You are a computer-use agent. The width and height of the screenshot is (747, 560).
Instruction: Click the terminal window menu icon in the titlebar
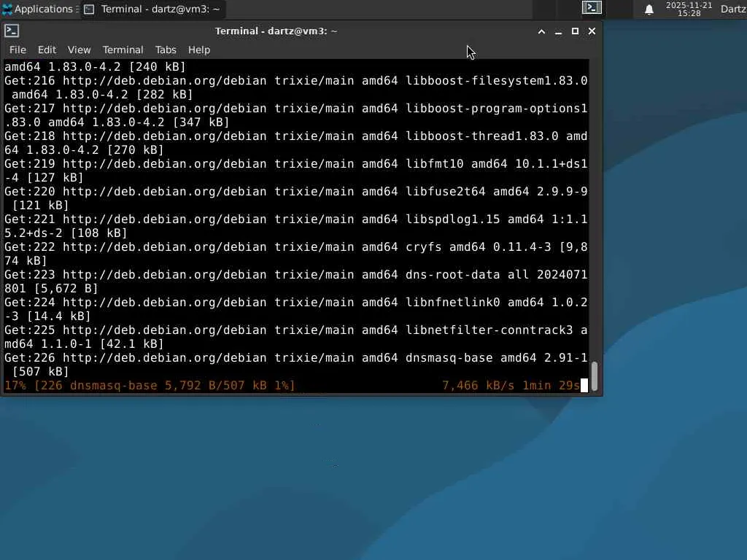[12, 31]
